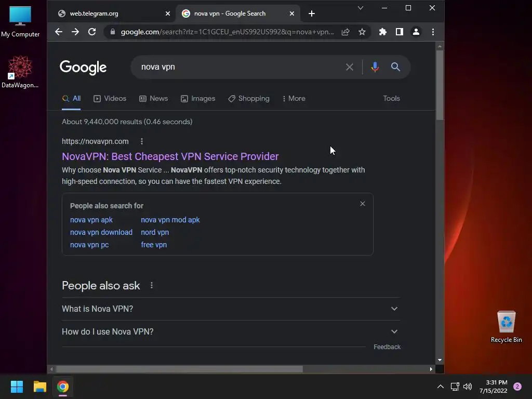Select the Images results tab
This screenshot has height=399, width=532.
[198, 98]
